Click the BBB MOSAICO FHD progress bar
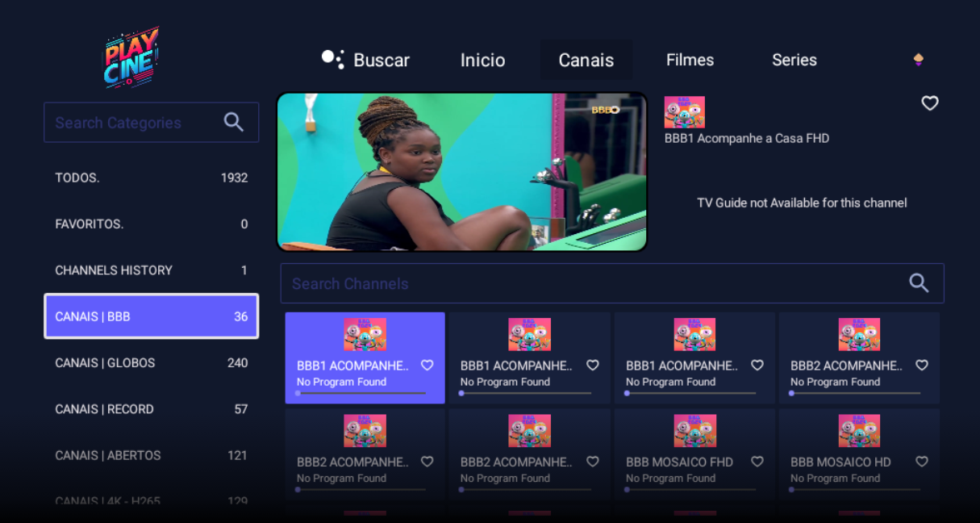Image resolution: width=980 pixels, height=523 pixels. pyautogui.click(x=690, y=489)
